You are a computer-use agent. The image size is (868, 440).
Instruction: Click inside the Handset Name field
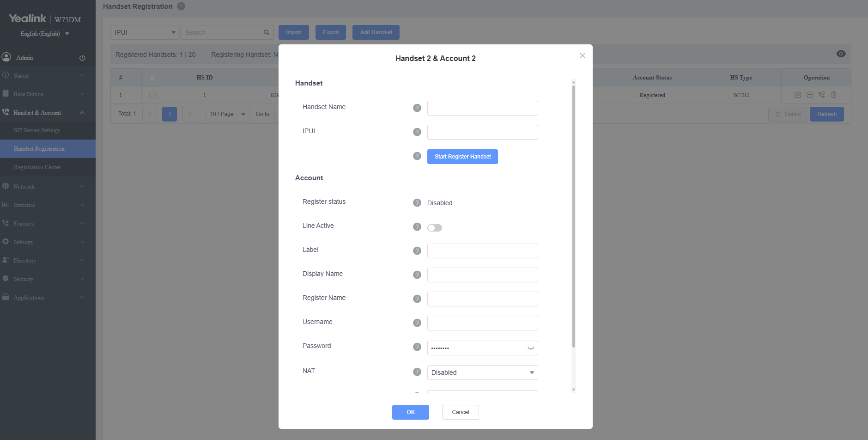coord(482,108)
